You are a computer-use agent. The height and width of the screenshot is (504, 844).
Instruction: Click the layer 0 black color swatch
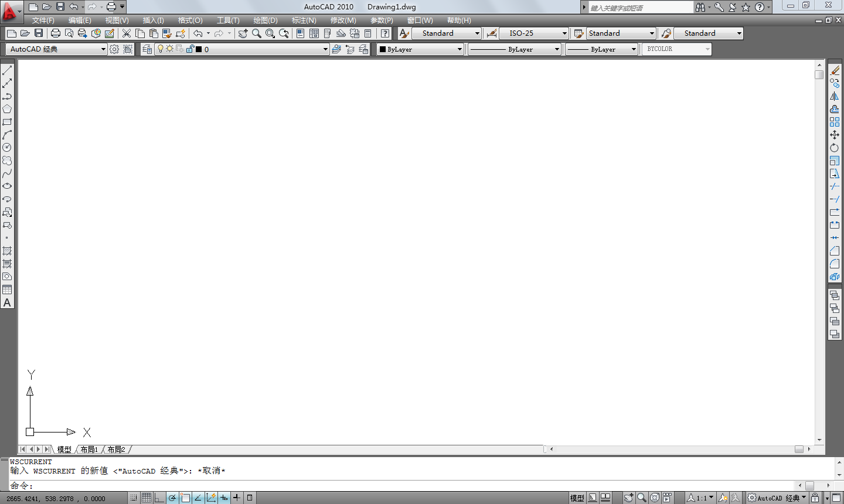pyautogui.click(x=198, y=49)
